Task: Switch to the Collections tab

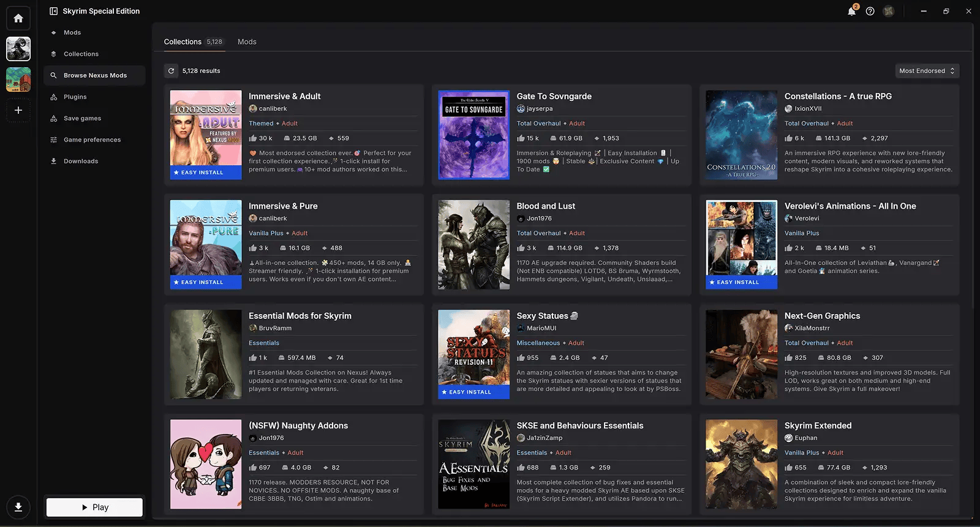Action: pyautogui.click(x=193, y=42)
